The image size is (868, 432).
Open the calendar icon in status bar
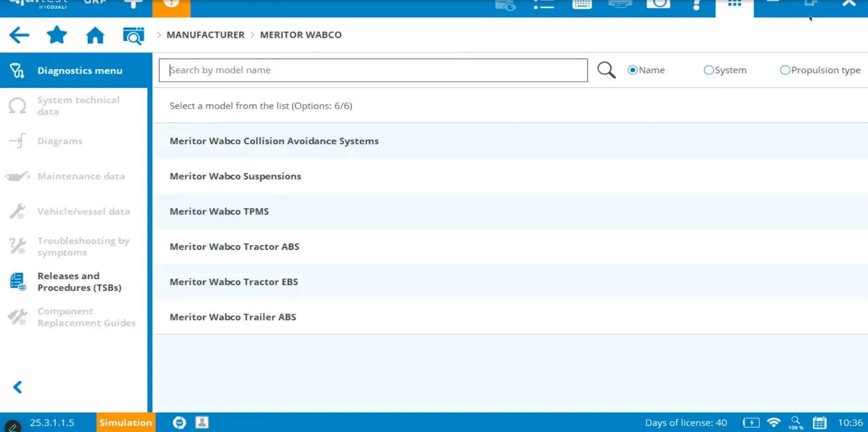click(x=820, y=423)
